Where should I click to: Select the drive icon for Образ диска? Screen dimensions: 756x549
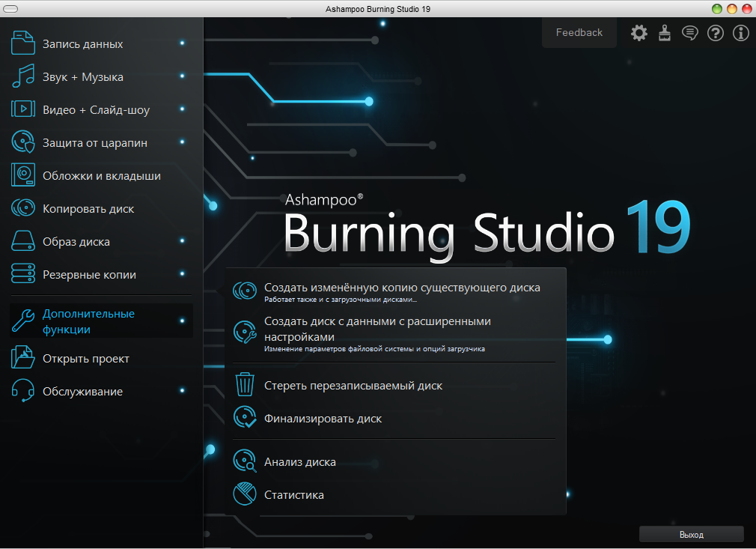[x=23, y=240]
